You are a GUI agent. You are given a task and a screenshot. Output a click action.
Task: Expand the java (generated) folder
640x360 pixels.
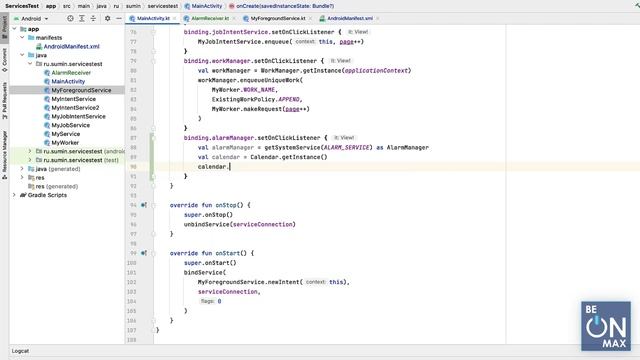pyautogui.click(x=22, y=169)
